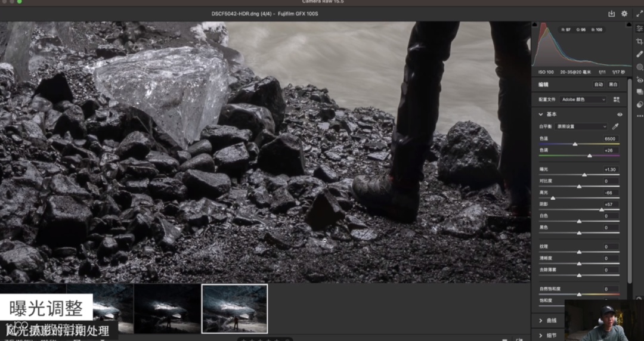Toggle visibility eye for 基本 panel
The width and height of the screenshot is (644, 341).
click(620, 114)
